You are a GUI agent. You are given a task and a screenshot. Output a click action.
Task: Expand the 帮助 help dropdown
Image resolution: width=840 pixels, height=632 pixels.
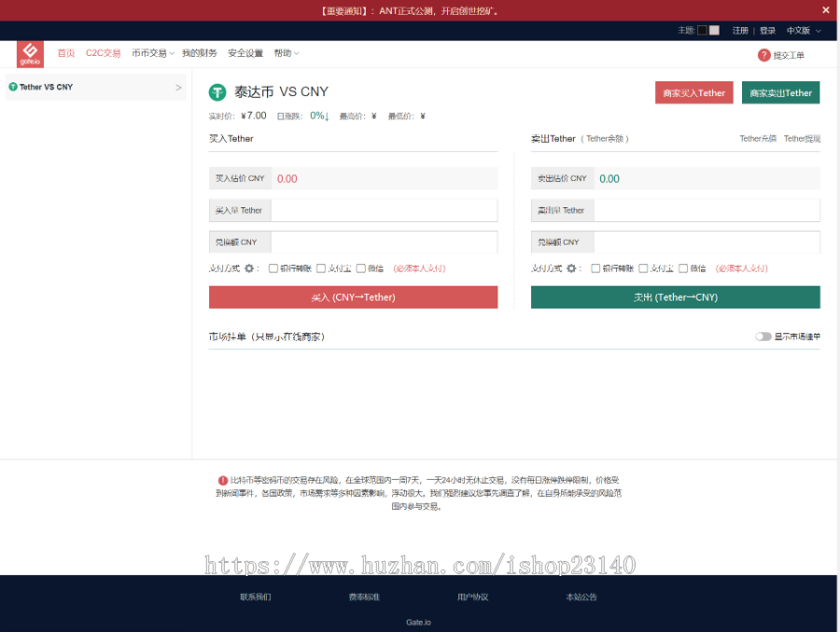287,53
